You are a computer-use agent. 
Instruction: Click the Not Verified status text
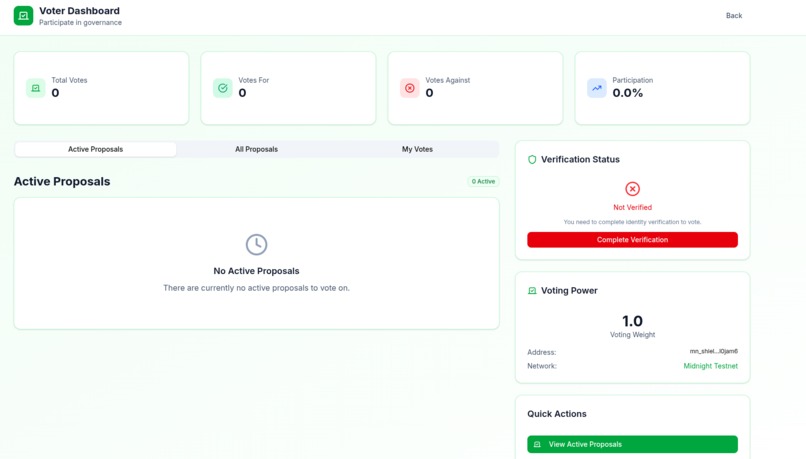(x=632, y=207)
